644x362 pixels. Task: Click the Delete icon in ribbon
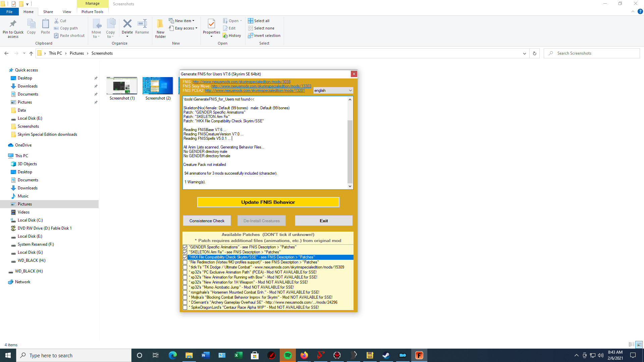(127, 24)
